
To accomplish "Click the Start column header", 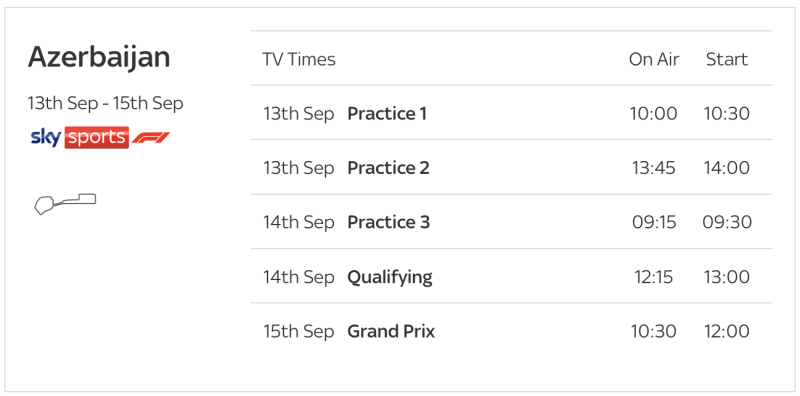I will tap(727, 59).
